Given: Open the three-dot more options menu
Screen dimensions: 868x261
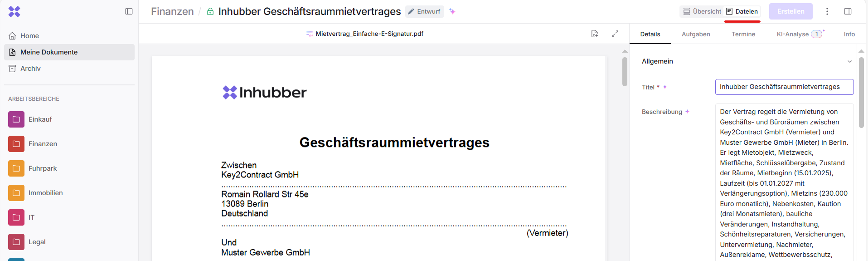Looking at the screenshot, I should pyautogui.click(x=827, y=11).
